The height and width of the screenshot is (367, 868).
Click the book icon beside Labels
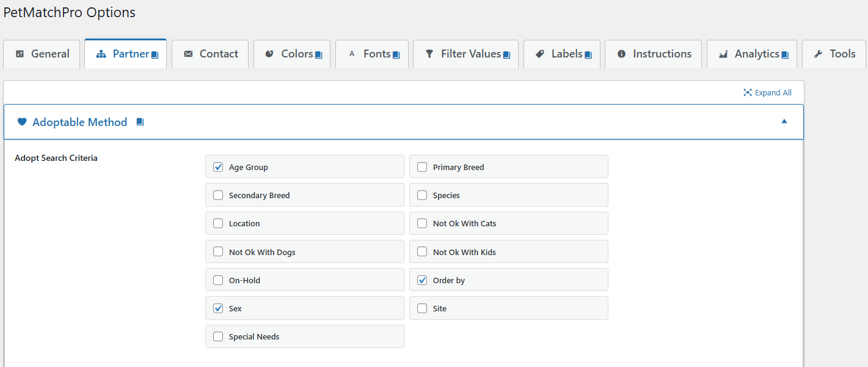[x=588, y=55]
